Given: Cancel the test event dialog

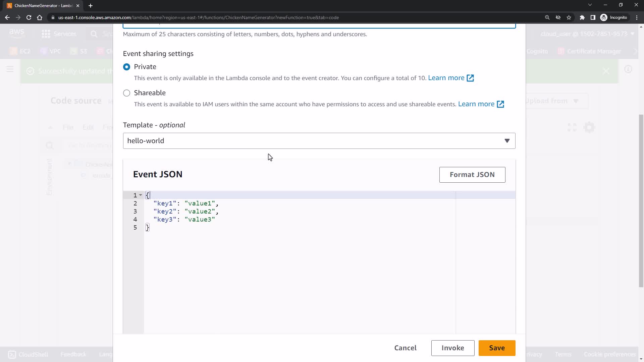Looking at the screenshot, I should [405, 348].
